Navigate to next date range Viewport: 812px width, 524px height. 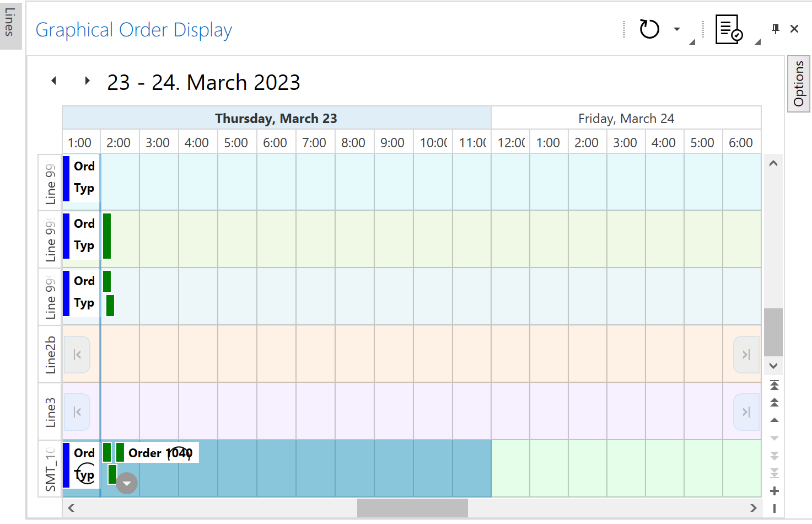point(87,81)
